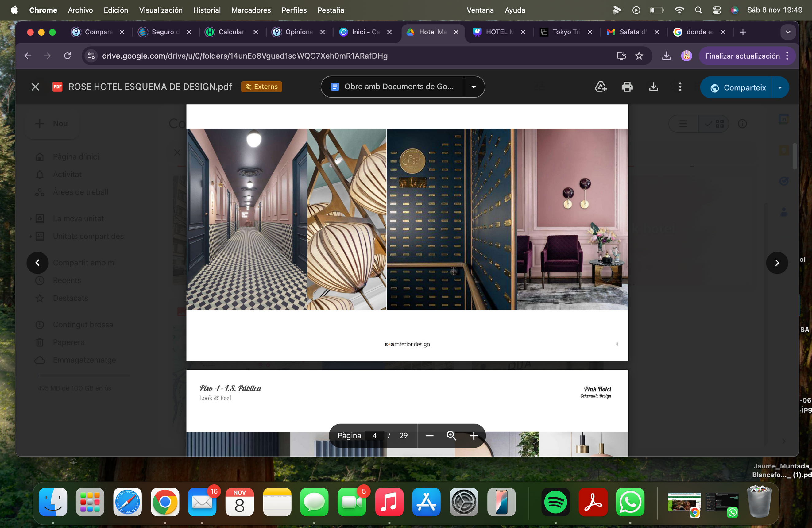Click the magnifier reset zoom icon
812x528 pixels.
(x=451, y=436)
